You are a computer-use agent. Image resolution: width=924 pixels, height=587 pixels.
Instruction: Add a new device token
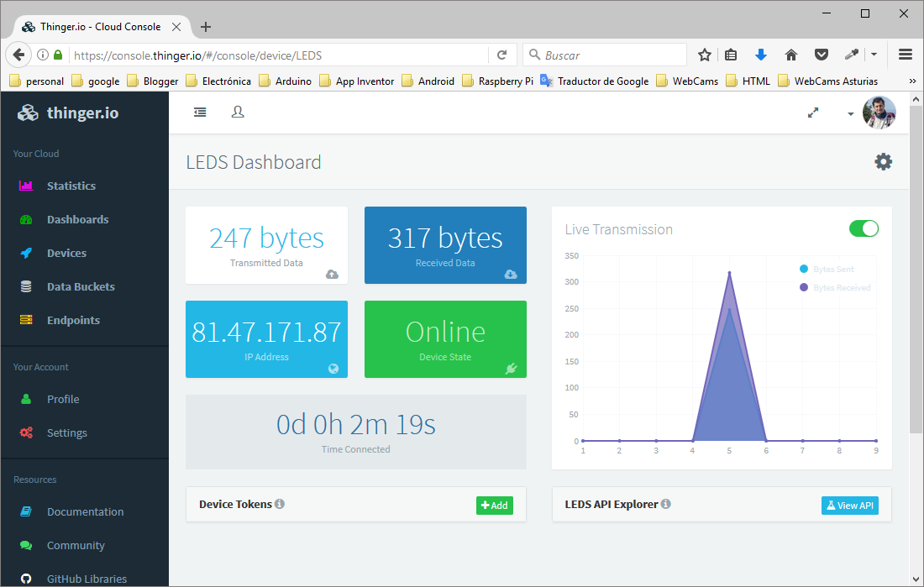tap(495, 505)
